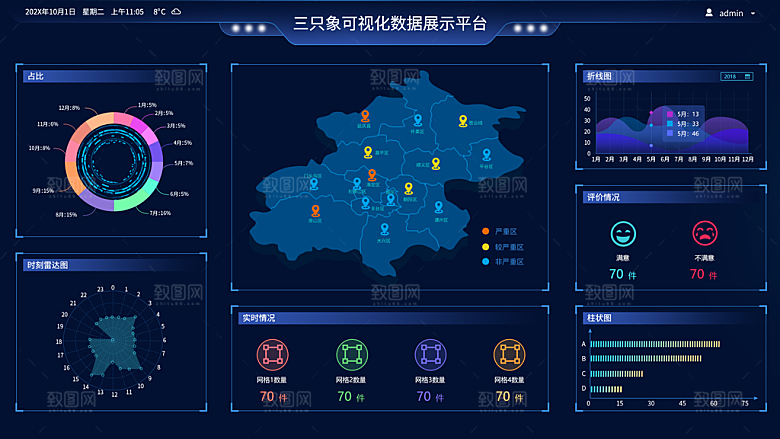This screenshot has width=780, height=439.
Task: Click the calendar icon beside 2018
Action: point(747,76)
